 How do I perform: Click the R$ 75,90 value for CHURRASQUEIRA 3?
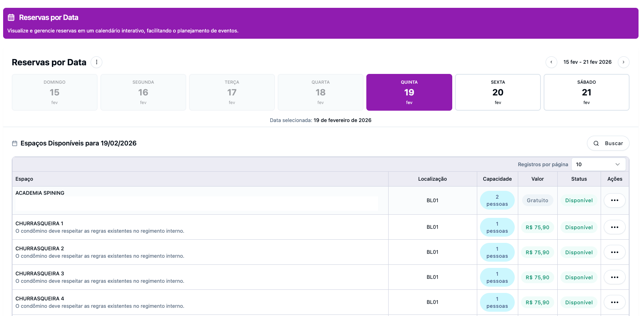tap(537, 277)
